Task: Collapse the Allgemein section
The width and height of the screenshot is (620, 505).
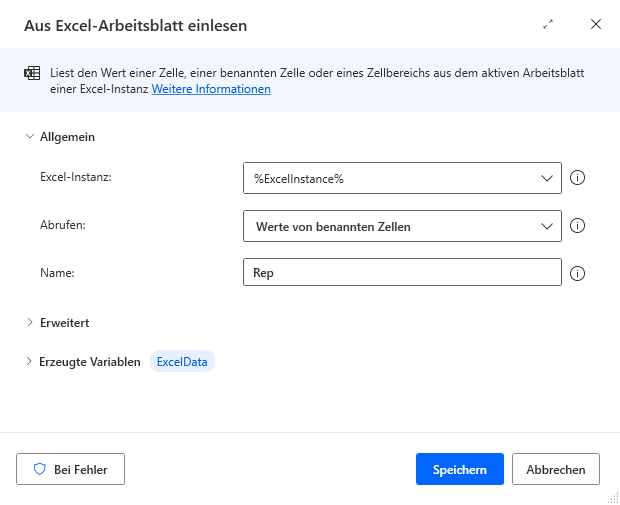Action: (30, 136)
